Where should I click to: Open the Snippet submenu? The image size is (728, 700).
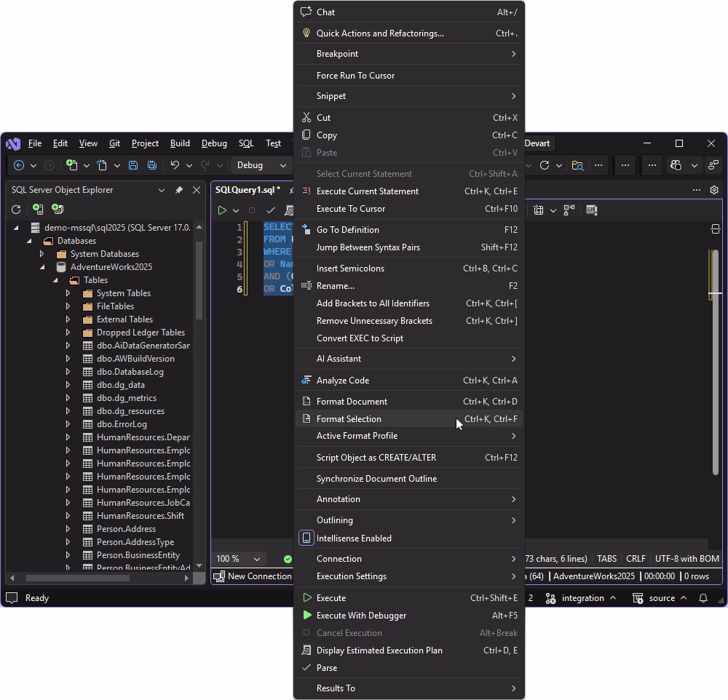[409, 96]
